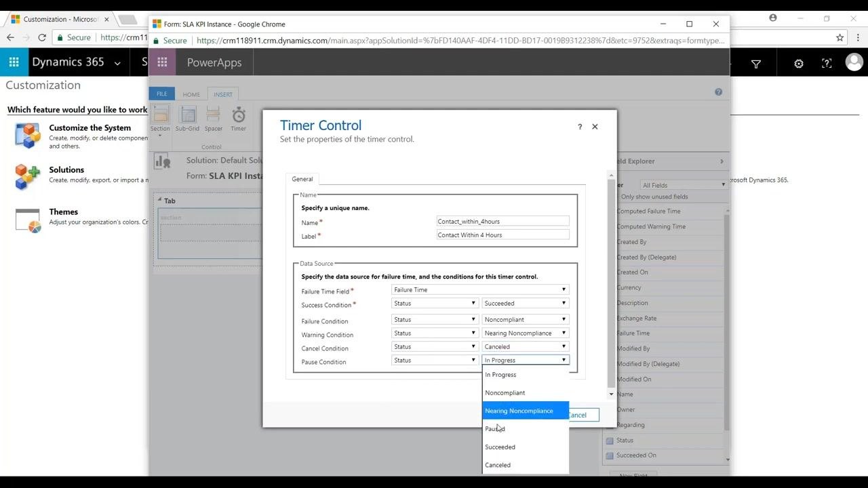The width and height of the screenshot is (868, 488).
Task: Open Failure Condition Status field dropdown
Action: 435,319
